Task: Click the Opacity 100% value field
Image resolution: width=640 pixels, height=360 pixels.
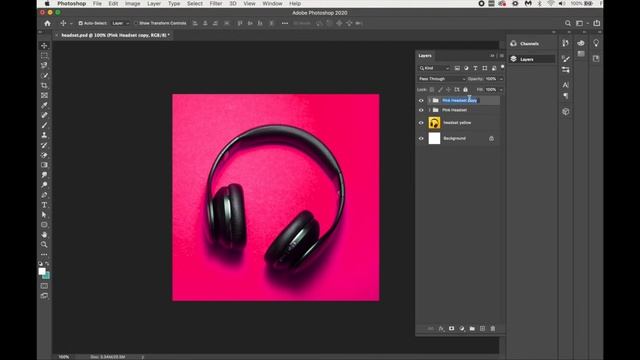Action: tap(491, 79)
